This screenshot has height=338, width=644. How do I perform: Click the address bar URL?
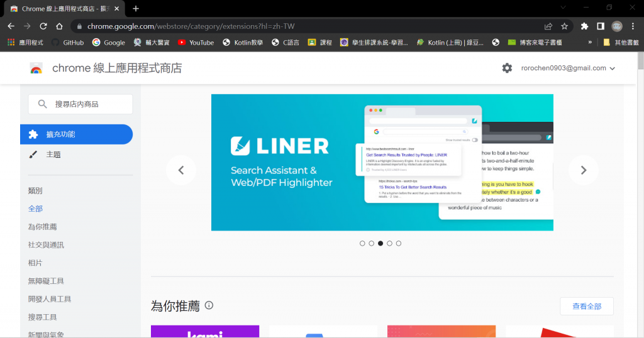pyautogui.click(x=191, y=26)
